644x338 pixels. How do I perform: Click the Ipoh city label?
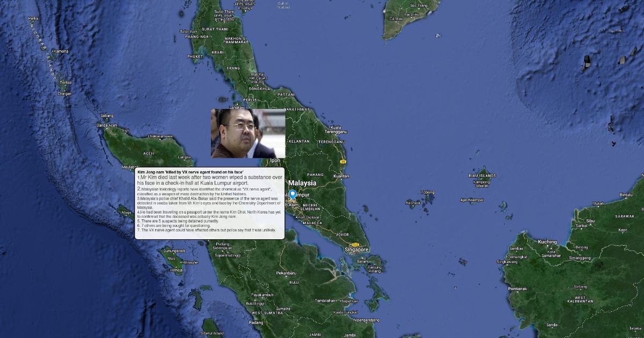(275, 160)
